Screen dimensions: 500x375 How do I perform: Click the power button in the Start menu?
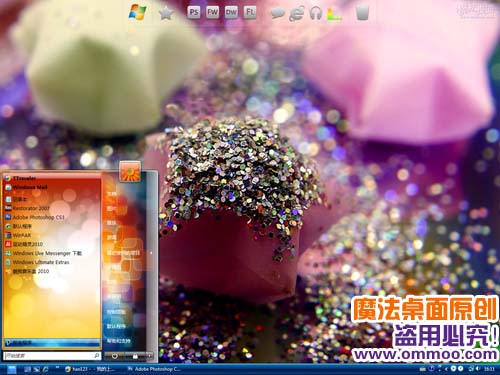coord(114,356)
